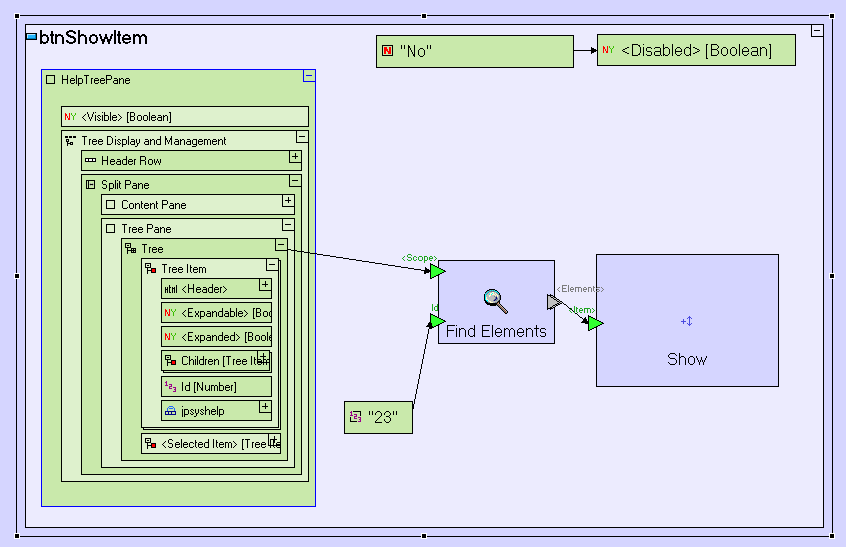Click the jpsyshelp icon in Tree Item
The height and width of the screenshot is (547, 846).
click(170, 410)
